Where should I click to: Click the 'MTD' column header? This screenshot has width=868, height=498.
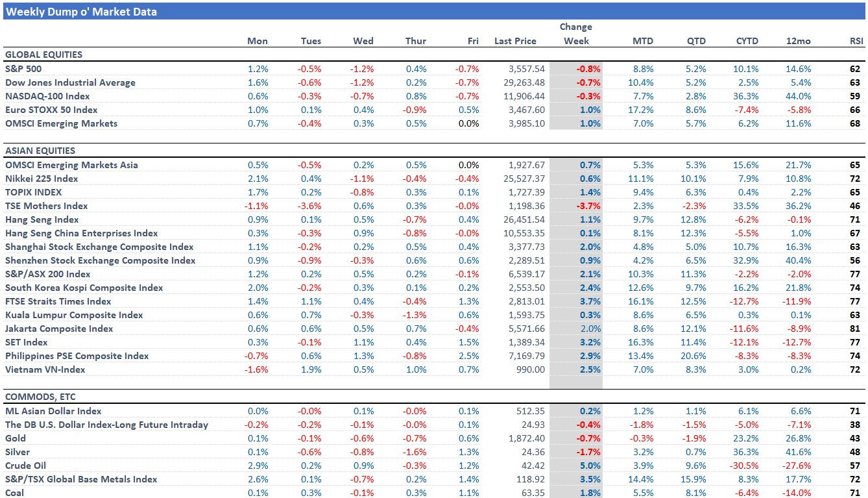point(643,41)
